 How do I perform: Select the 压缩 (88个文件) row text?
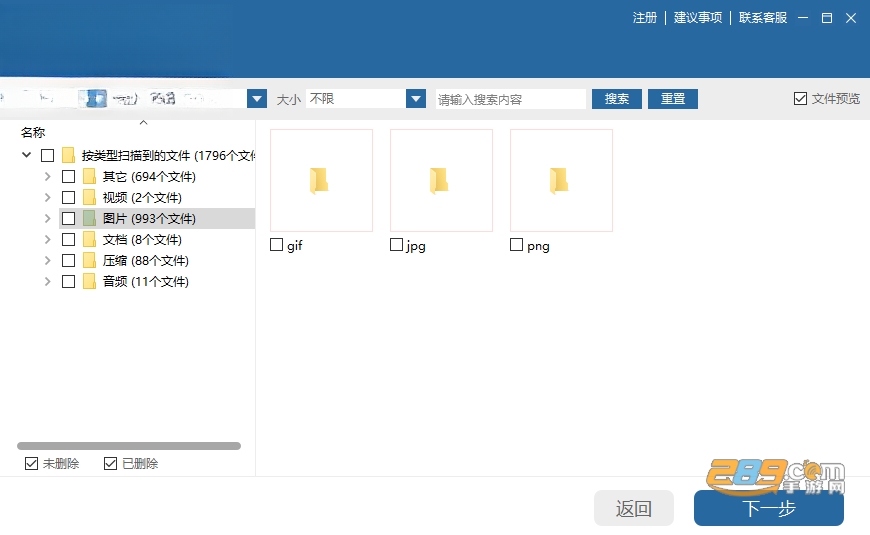click(x=145, y=260)
